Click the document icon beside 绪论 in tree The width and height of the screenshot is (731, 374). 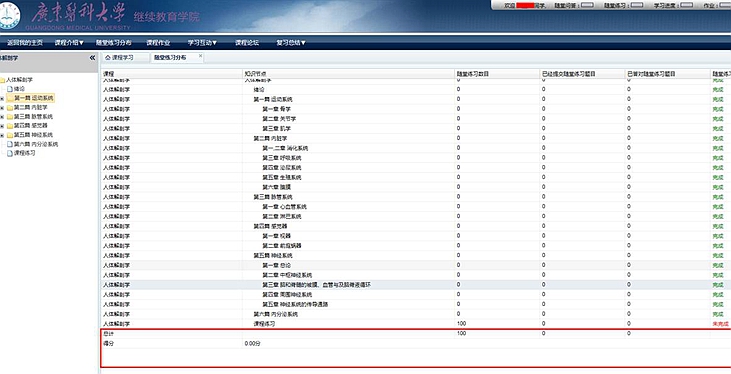[x=10, y=89]
